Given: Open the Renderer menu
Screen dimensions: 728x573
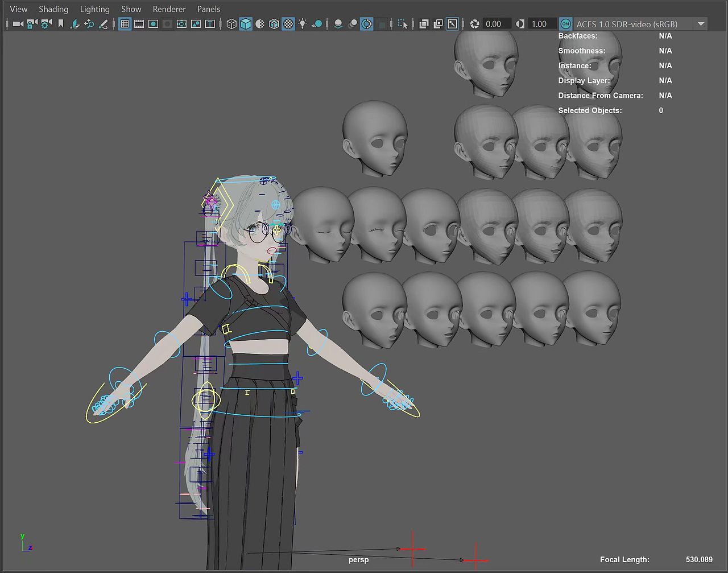Looking at the screenshot, I should coord(169,9).
